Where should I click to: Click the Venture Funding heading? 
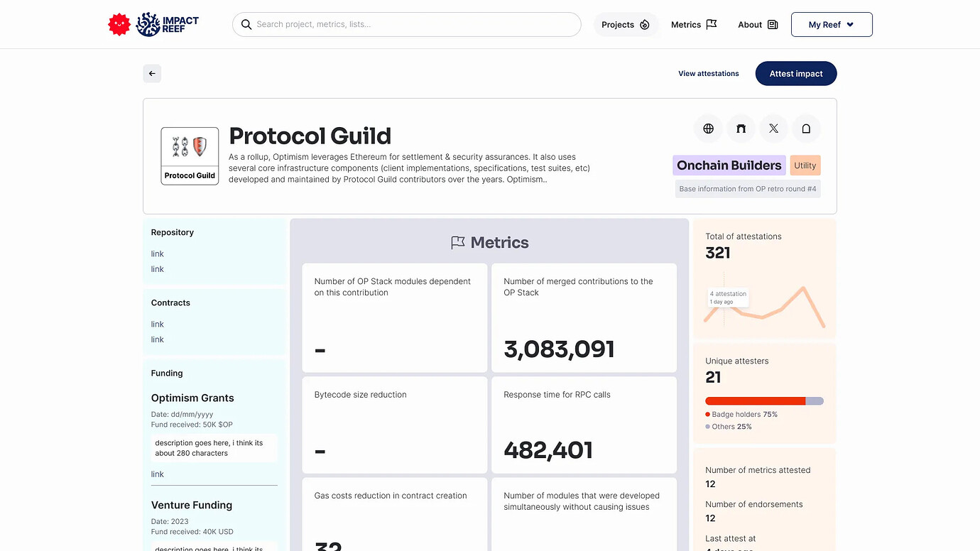[192, 506]
